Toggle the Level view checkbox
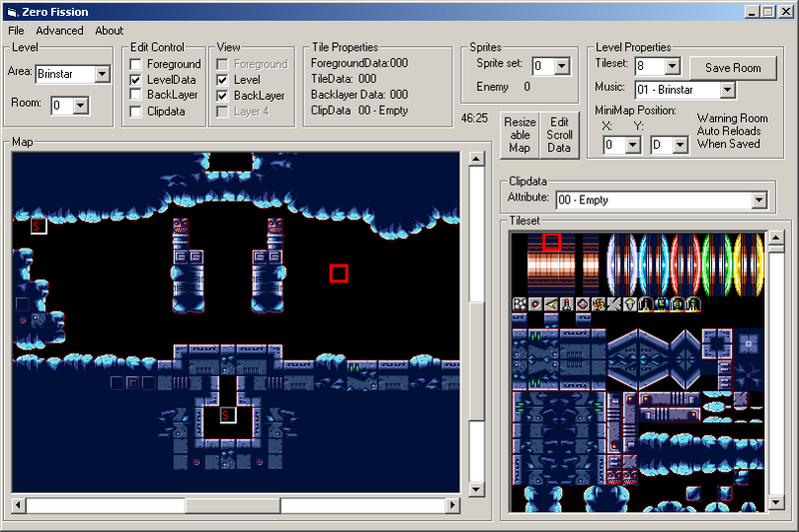Screen dimensions: 799x532 pyautogui.click(x=222, y=80)
